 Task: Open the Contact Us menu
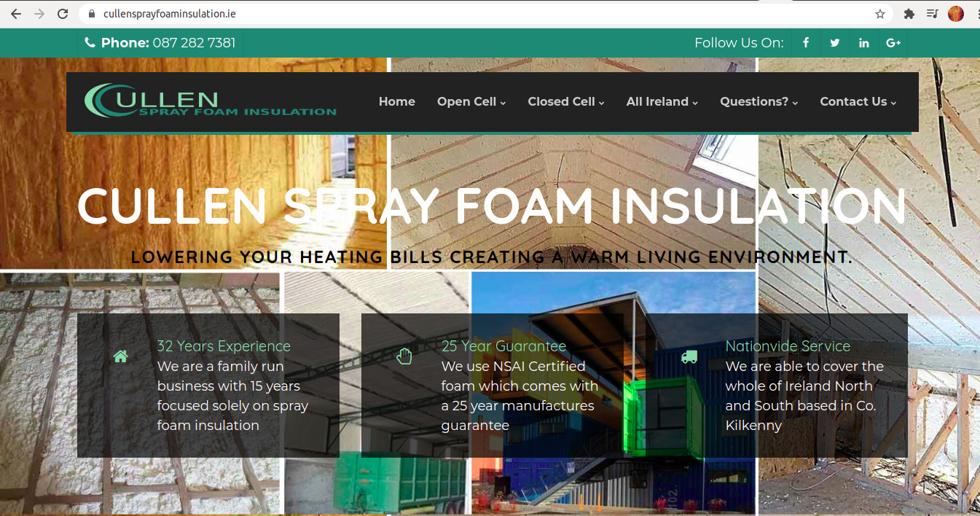click(858, 102)
